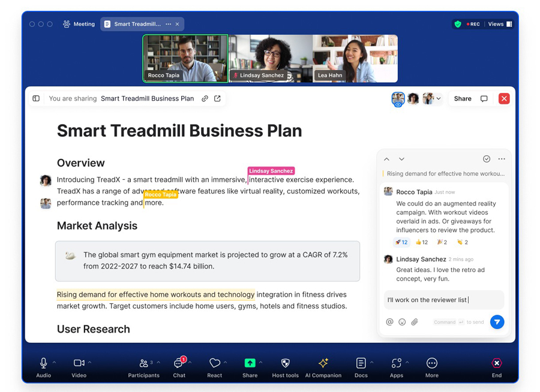Viewport: 540px width, 392px height.
Task: Click the End meeting icon
Action: coord(497,363)
